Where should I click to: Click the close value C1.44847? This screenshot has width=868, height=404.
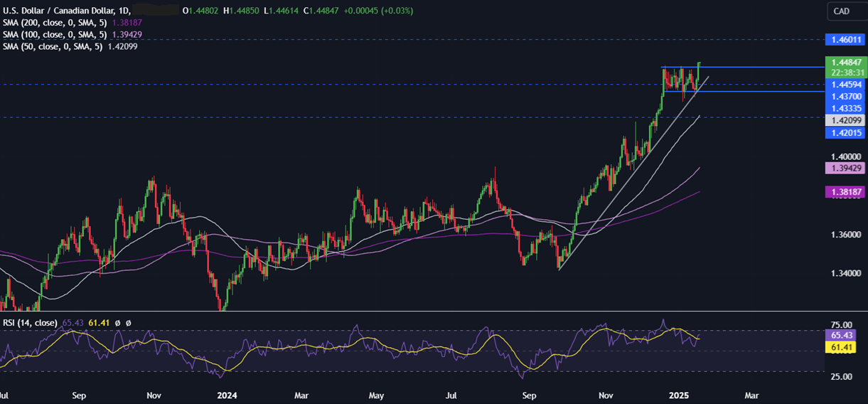tap(320, 11)
